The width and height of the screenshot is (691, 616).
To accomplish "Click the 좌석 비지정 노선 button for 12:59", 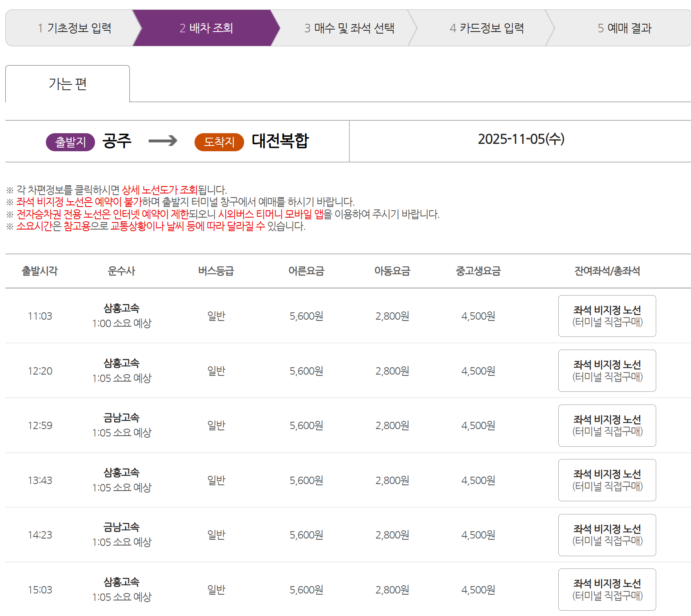I will point(607,425).
